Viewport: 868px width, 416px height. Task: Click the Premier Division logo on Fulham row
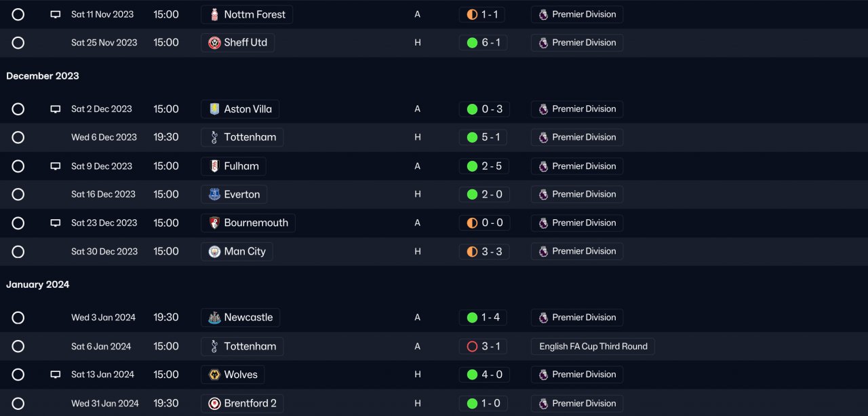click(543, 166)
